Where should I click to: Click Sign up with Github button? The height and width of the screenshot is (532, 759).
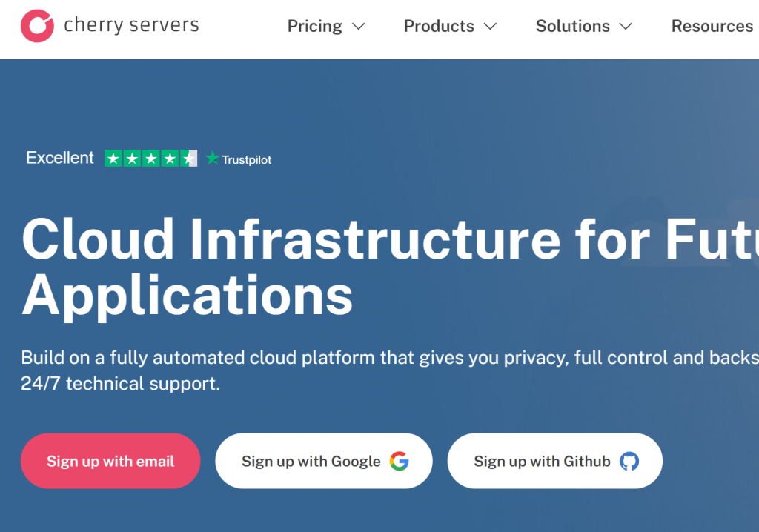click(554, 461)
